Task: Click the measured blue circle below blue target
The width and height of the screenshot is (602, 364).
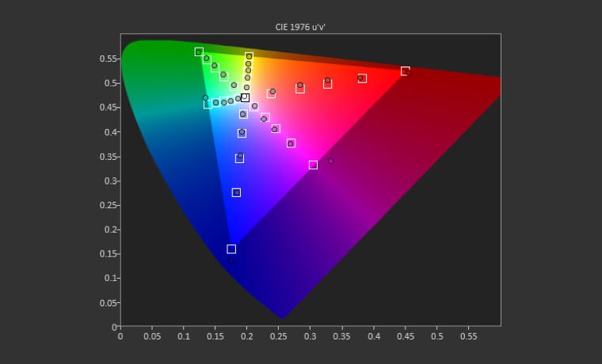Action: pyautogui.click(x=231, y=261)
